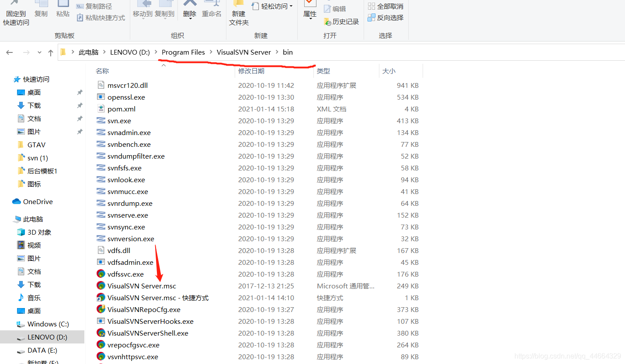Select the svnrdump.exe file name
The image size is (625, 364).
coord(130,203)
